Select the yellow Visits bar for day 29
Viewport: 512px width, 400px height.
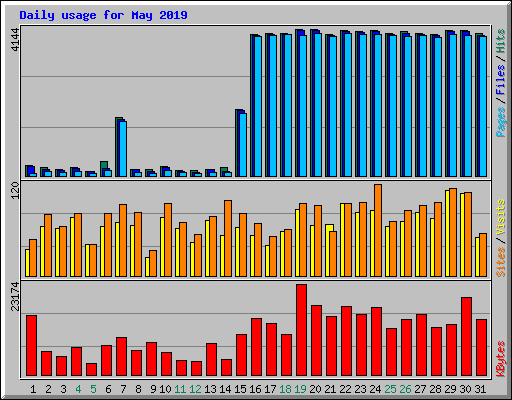click(x=447, y=233)
